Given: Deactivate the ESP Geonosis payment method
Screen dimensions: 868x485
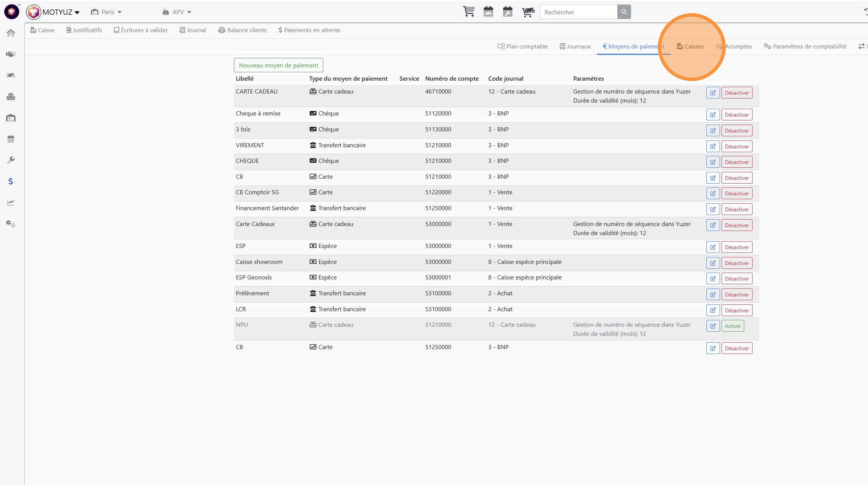Looking at the screenshot, I should pos(736,279).
